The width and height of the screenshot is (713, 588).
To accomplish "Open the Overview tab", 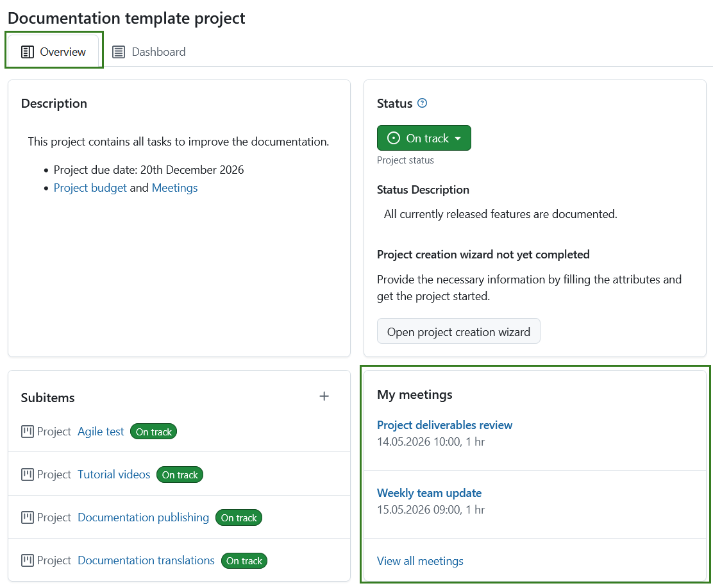I will pos(54,52).
